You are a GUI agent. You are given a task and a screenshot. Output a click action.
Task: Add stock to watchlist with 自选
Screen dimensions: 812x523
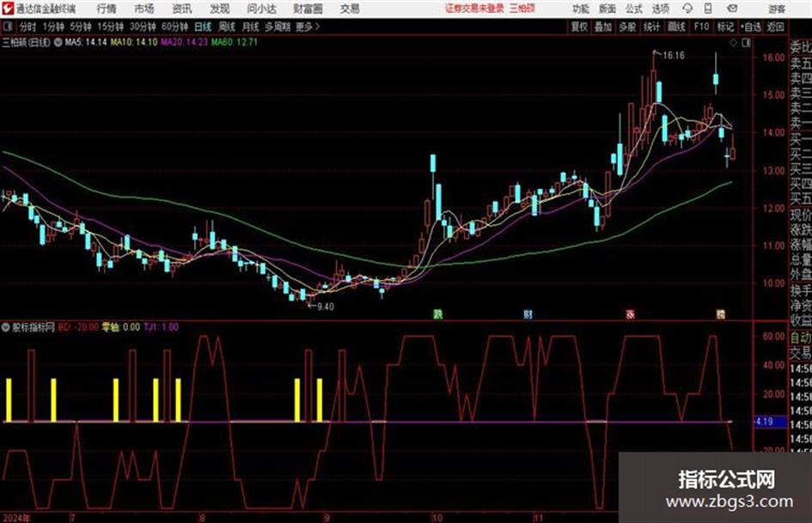coord(750,27)
